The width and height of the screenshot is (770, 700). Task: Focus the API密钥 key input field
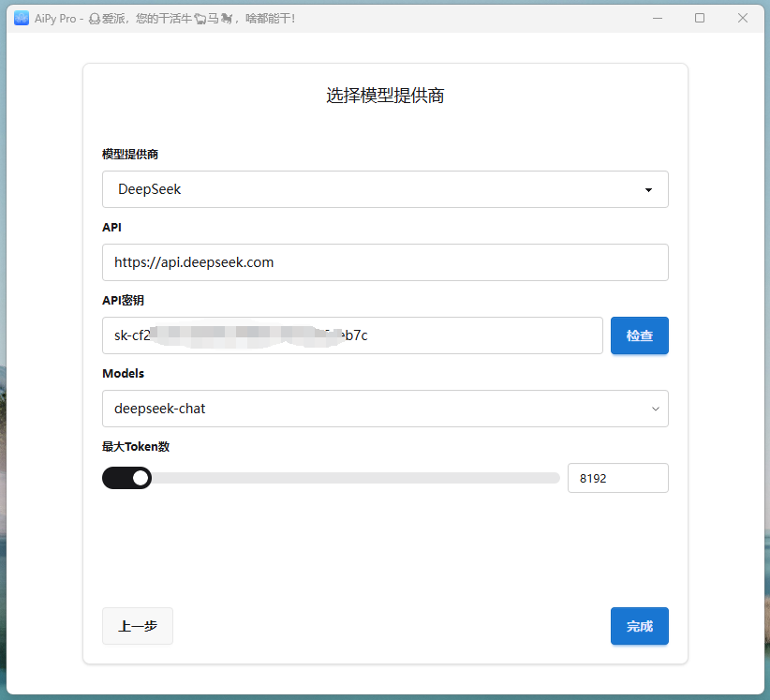(x=352, y=335)
